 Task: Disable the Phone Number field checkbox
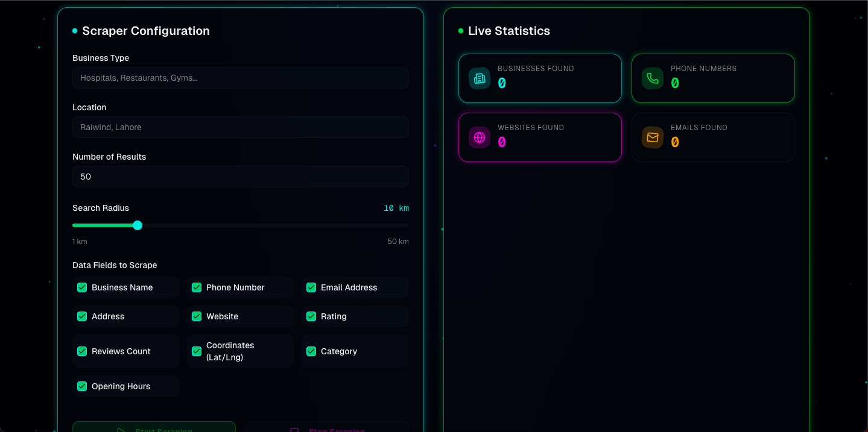[197, 287]
